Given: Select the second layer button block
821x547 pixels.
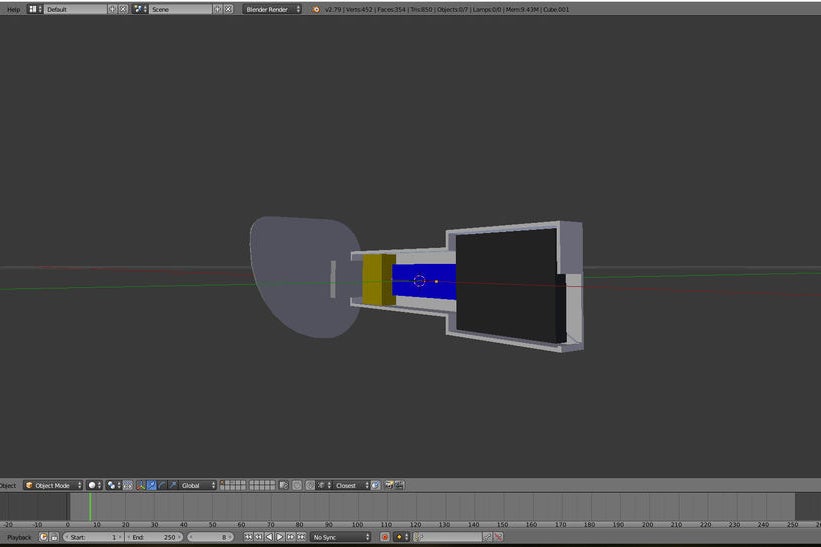Looking at the screenshot, I should click(x=262, y=485).
